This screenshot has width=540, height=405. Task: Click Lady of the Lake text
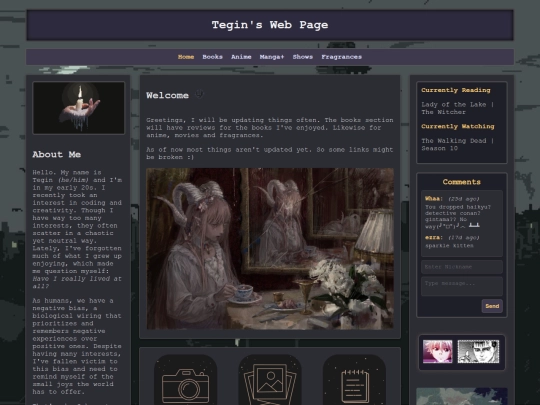(457, 108)
